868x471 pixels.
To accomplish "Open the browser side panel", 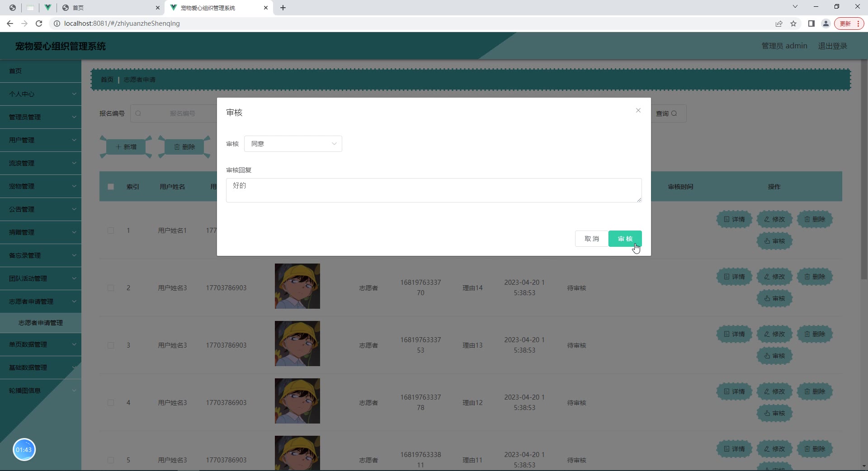I will [811, 24].
